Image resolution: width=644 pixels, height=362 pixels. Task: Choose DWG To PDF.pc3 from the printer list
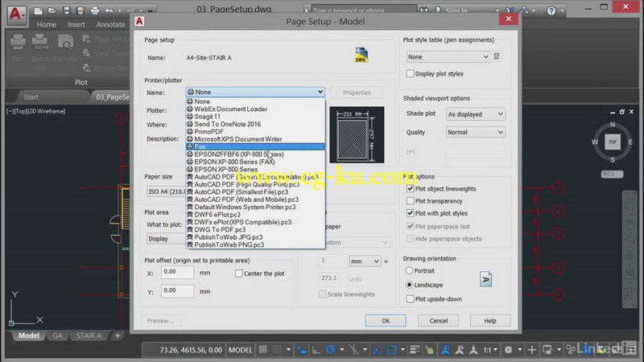point(255,229)
